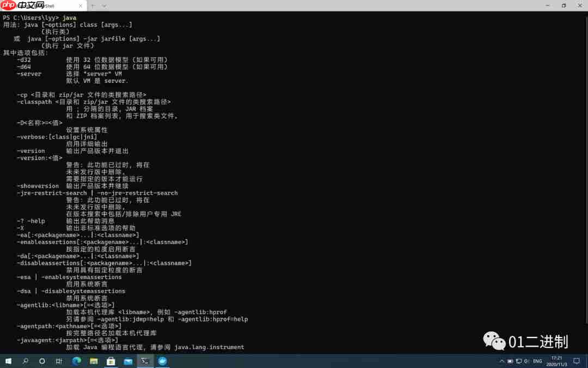Close the PowerShell tab

coord(81,6)
